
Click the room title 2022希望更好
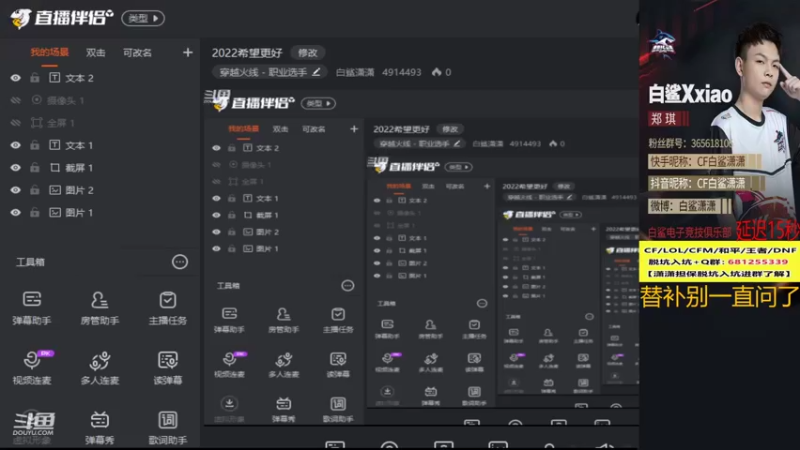click(247, 53)
